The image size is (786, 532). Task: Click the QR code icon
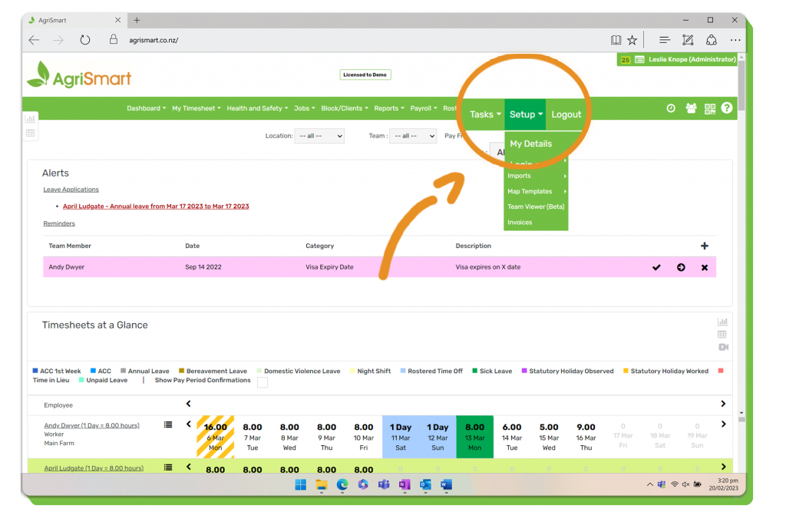click(x=709, y=109)
